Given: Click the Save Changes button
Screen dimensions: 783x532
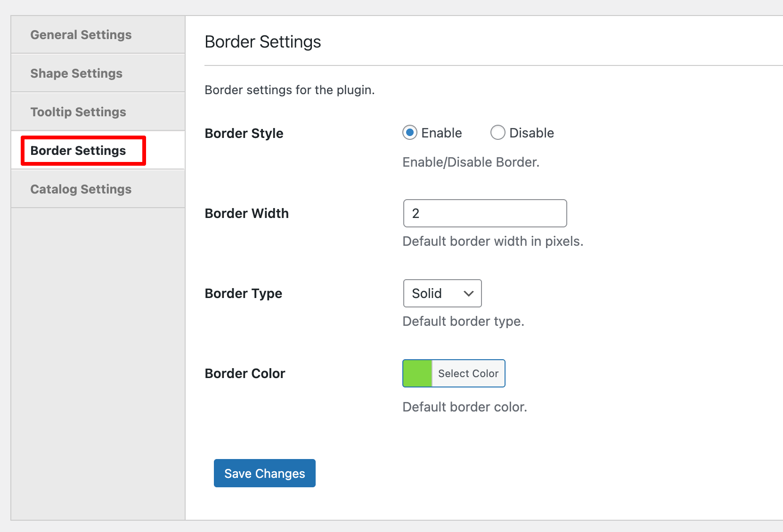Looking at the screenshot, I should pos(264,473).
